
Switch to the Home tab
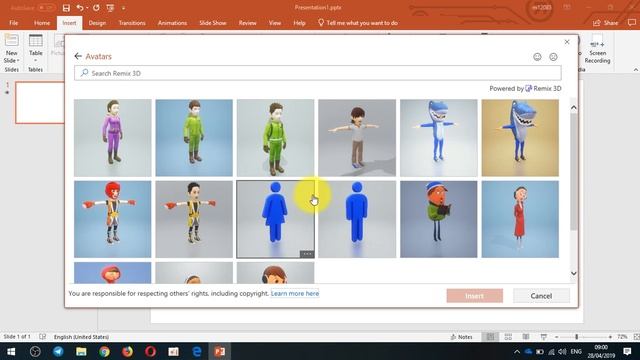click(x=42, y=23)
